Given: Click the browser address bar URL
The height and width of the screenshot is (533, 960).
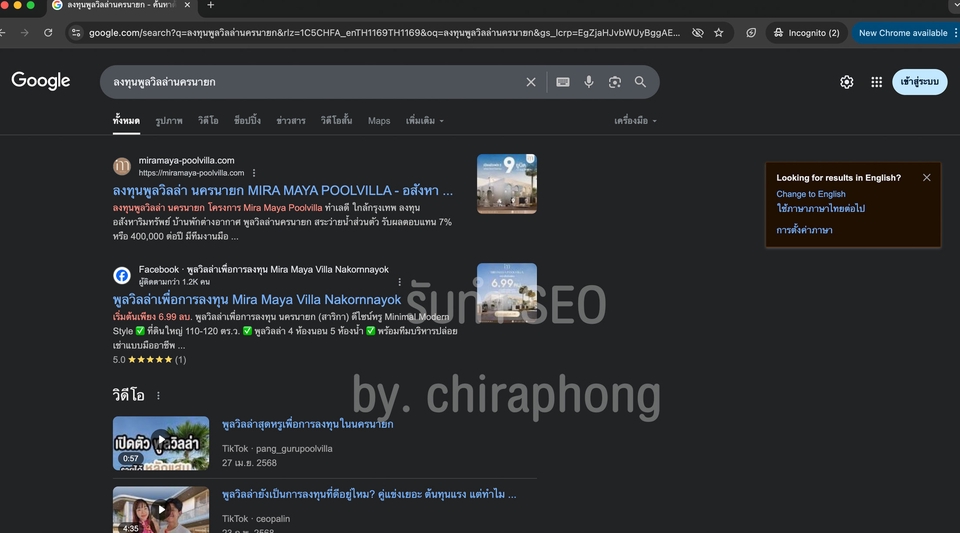Looking at the screenshot, I should click(x=384, y=33).
